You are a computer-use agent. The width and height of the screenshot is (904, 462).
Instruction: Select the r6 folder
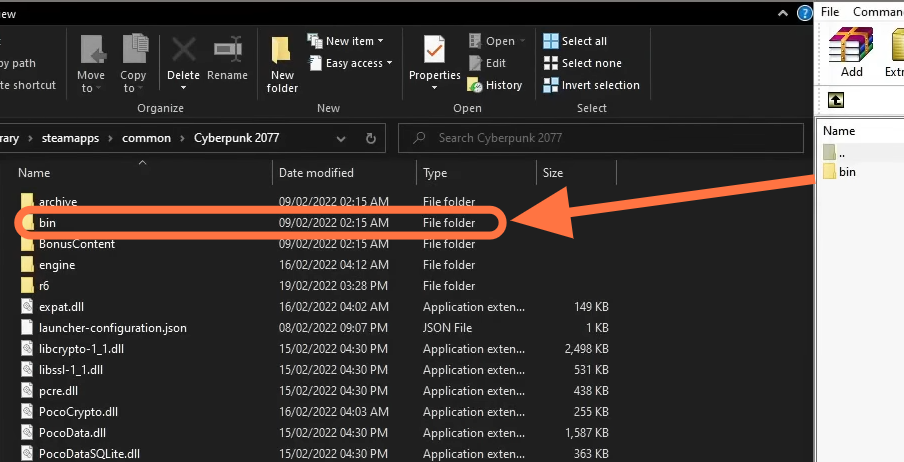pos(44,286)
